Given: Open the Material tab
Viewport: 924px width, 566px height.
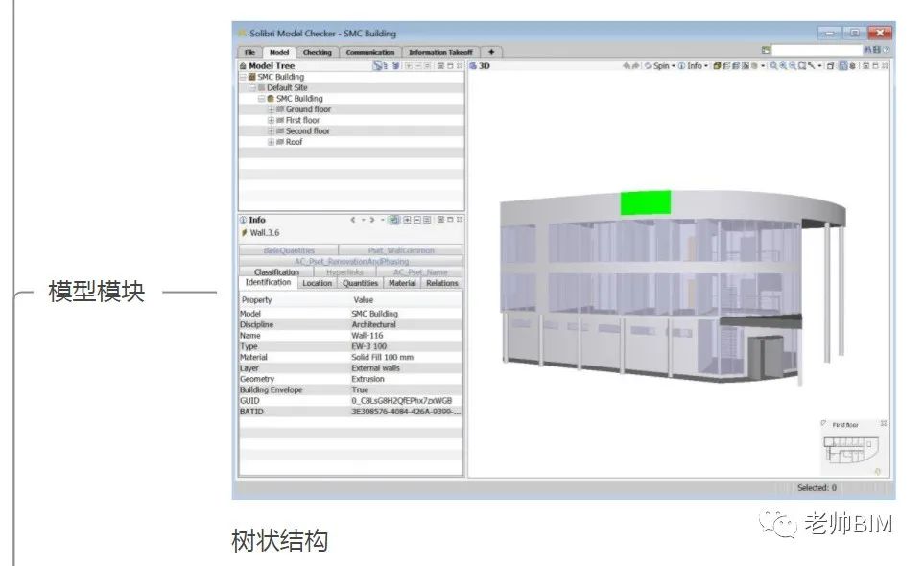Looking at the screenshot, I should [x=402, y=283].
